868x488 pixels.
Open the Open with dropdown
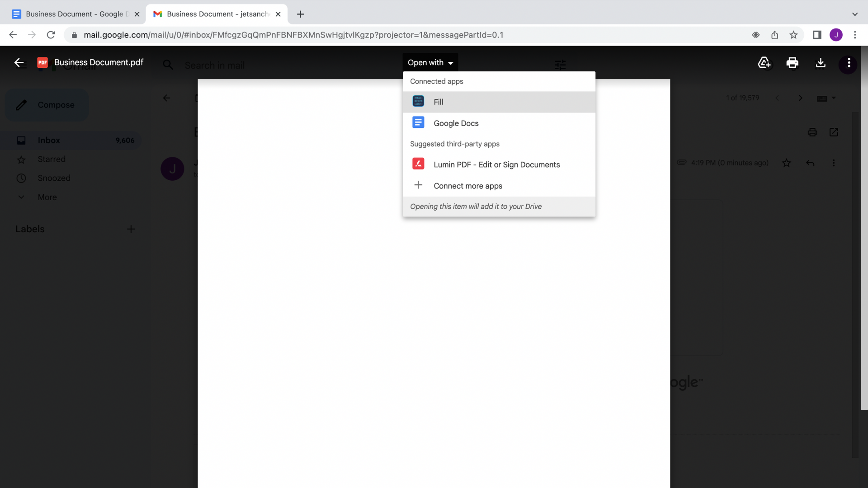click(429, 62)
